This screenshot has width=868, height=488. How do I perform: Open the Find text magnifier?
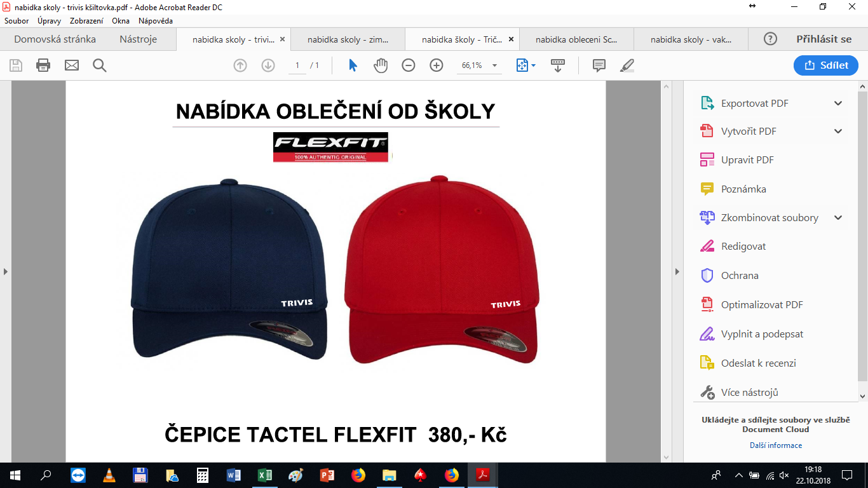pyautogui.click(x=100, y=65)
